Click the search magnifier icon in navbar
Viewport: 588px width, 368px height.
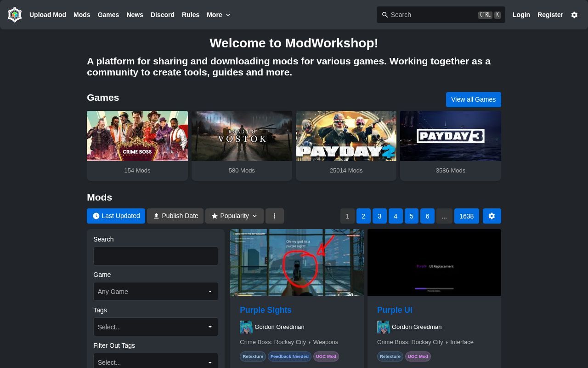tap(385, 15)
